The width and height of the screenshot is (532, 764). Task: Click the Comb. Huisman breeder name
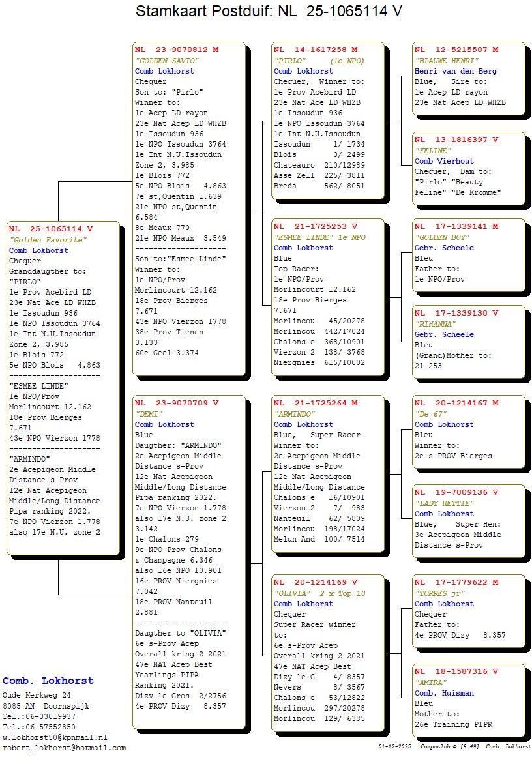tap(444, 693)
